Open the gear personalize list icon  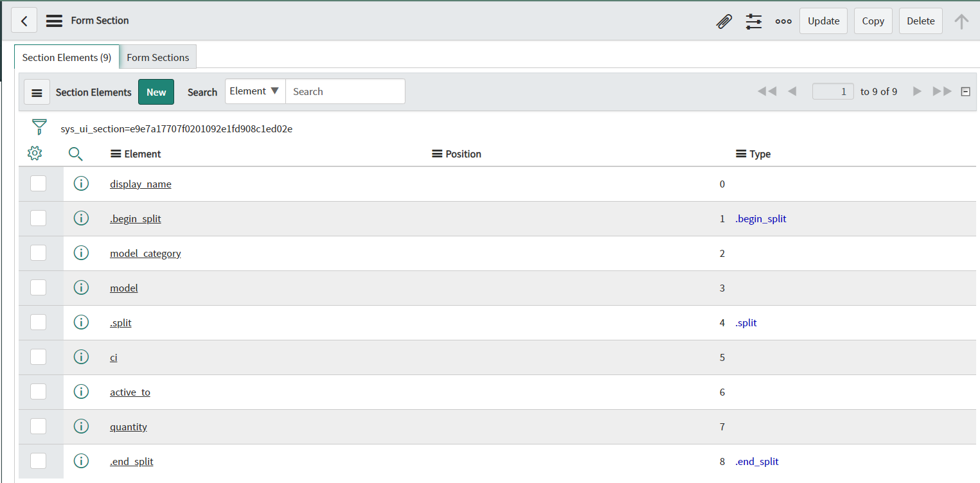click(x=35, y=154)
